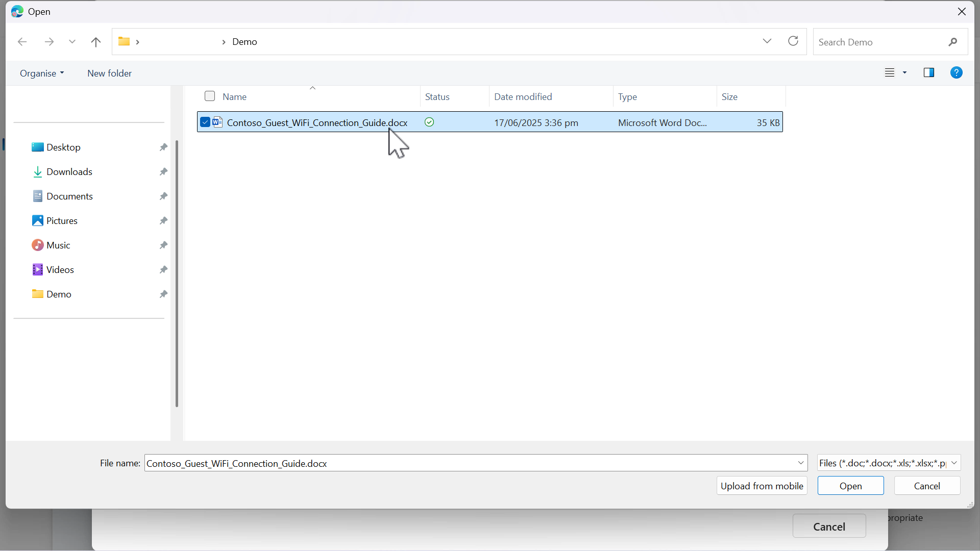This screenshot has width=980, height=551.
Task: Open the view options dropdown menu
Action: [x=904, y=73]
